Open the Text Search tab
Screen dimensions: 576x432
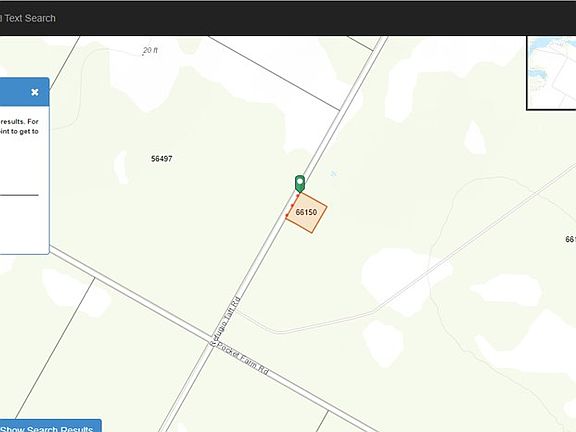28,18
